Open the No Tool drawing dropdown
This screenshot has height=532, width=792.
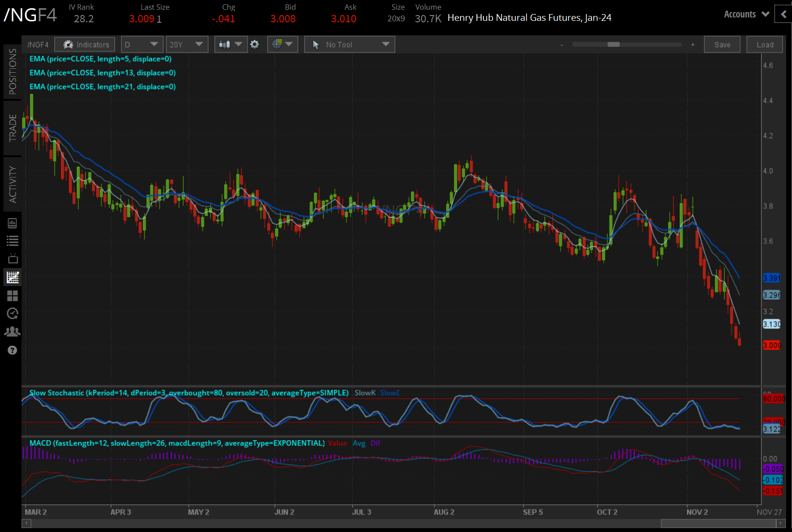349,45
